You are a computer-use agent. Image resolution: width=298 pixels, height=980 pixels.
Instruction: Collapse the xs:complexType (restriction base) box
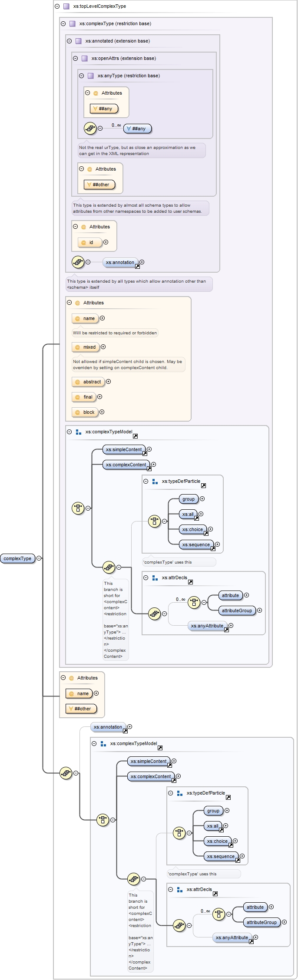coord(63,24)
